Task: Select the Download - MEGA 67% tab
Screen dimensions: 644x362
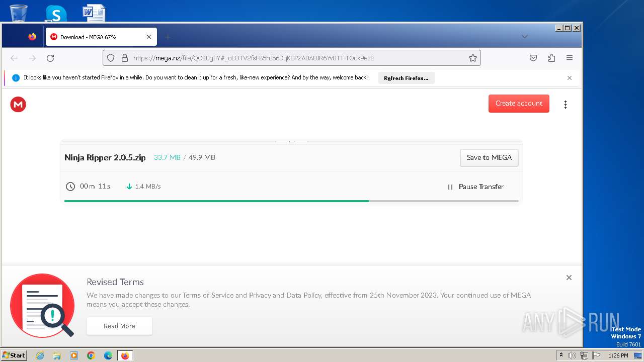Action: click(x=101, y=37)
